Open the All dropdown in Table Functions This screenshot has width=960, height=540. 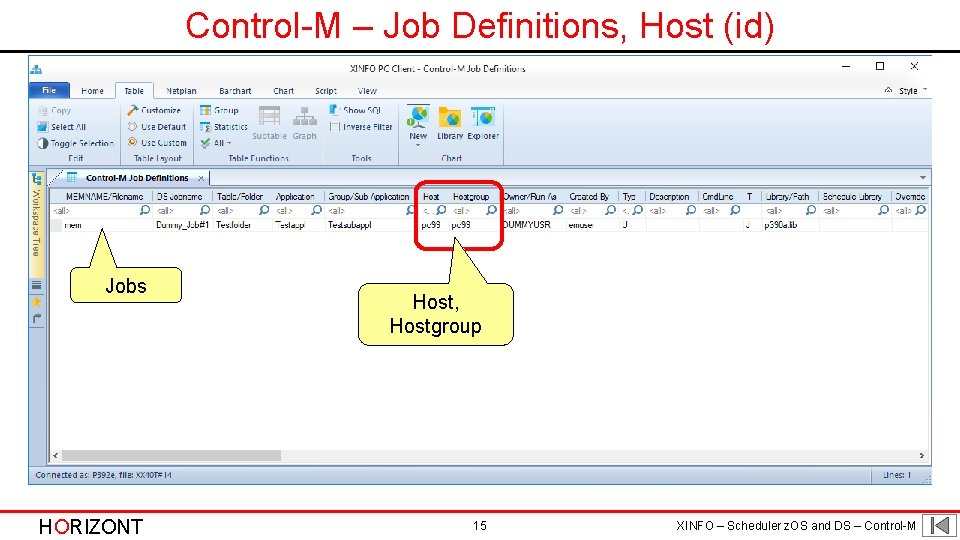[x=217, y=143]
